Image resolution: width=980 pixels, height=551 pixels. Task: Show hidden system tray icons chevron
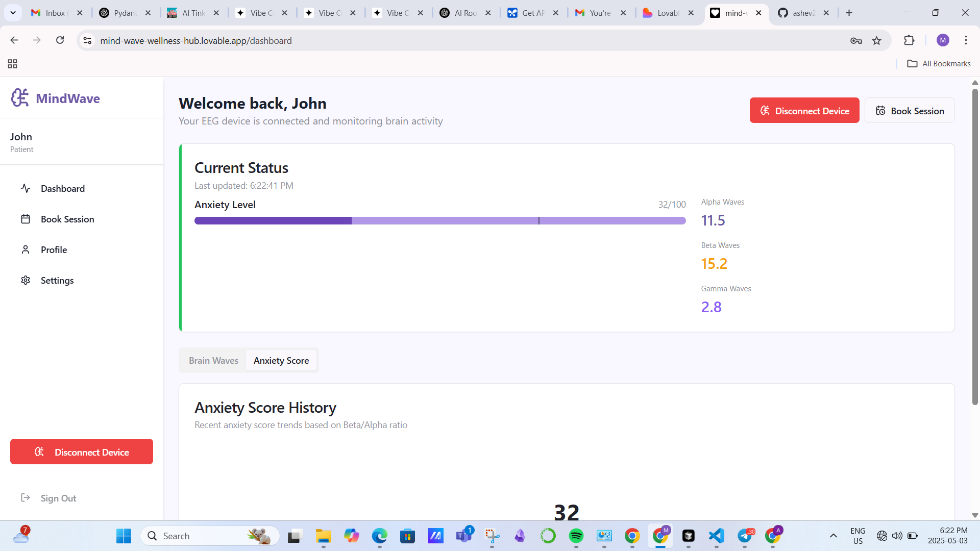point(833,536)
